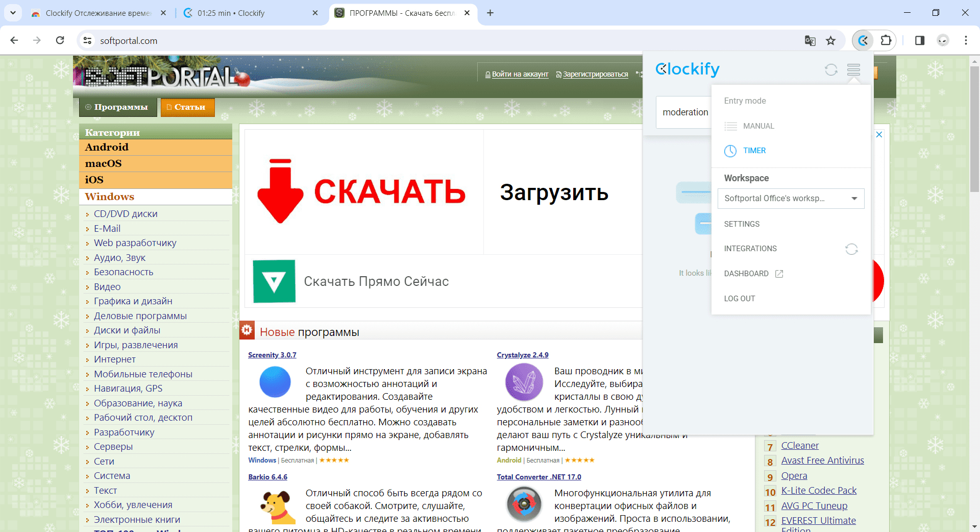Open the Разработчику subcategory
Viewport: 980px width, 532px height.
tap(124, 432)
